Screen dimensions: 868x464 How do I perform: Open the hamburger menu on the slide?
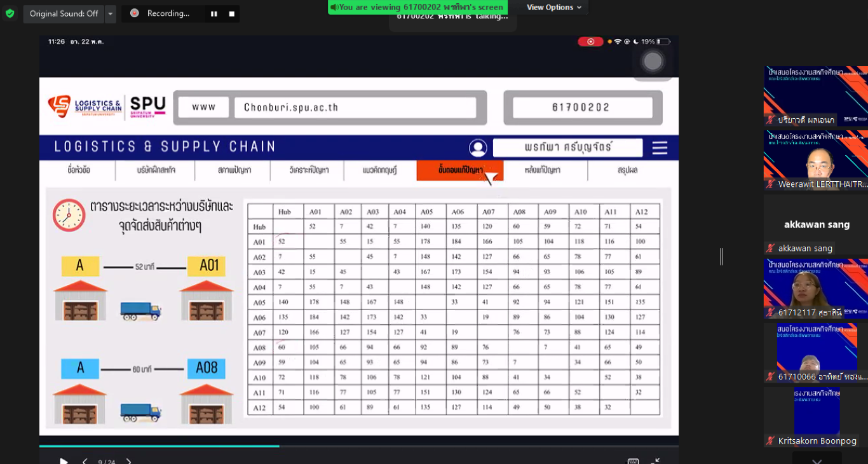(660, 148)
